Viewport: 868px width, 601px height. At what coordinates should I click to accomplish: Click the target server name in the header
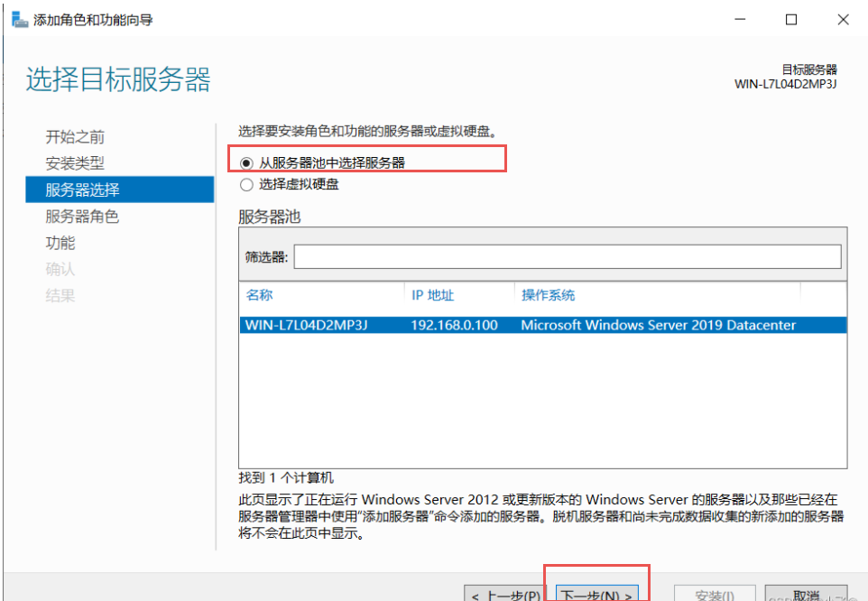pyautogui.click(x=786, y=84)
